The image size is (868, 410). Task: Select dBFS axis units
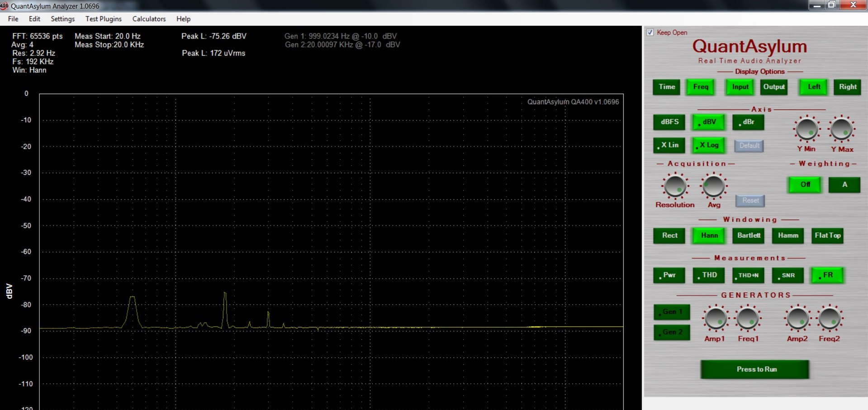click(x=669, y=122)
